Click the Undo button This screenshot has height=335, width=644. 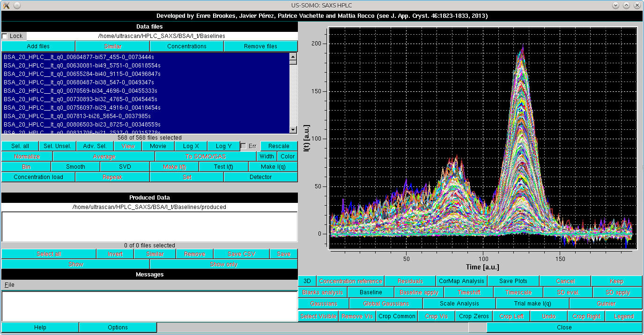[x=548, y=316]
